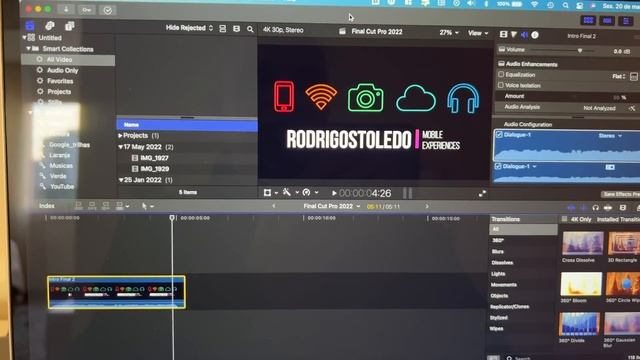Click the Save Effects Preset button
The height and width of the screenshot is (360, 640).
click(621, 194)
